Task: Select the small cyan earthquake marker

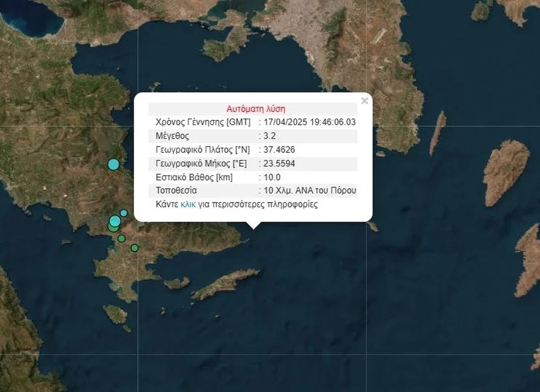Action: pos(124,213)
